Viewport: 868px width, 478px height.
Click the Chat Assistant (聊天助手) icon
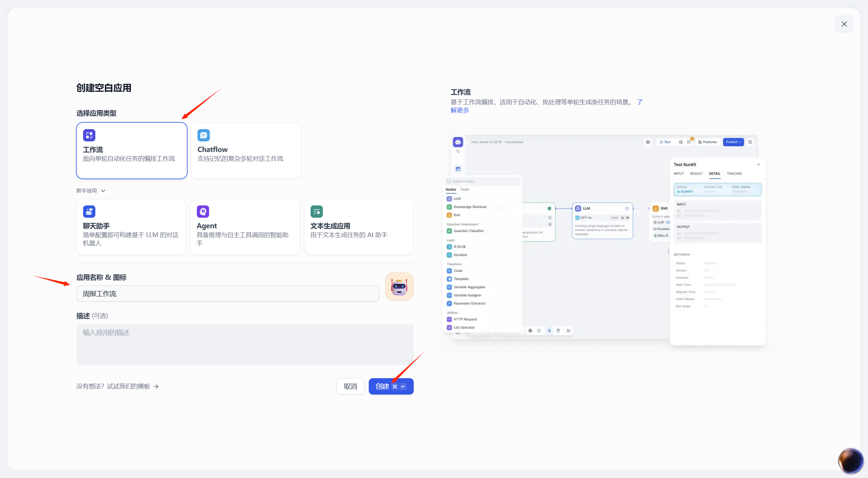click(89, 212)
